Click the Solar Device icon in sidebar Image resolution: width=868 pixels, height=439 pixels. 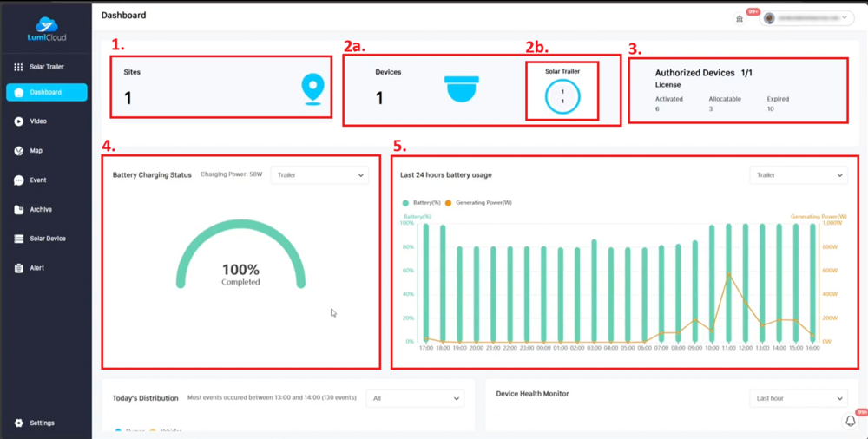pos(18,239)
